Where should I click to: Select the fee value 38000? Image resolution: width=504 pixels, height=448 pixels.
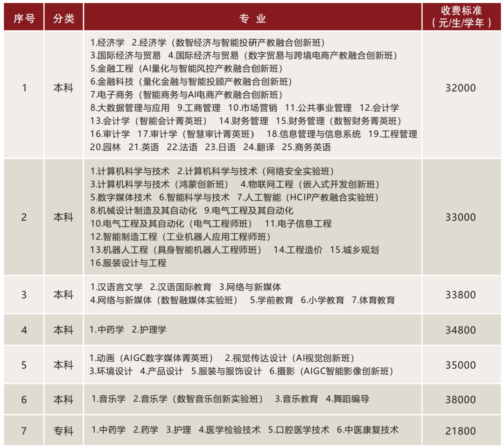(461, 399)
